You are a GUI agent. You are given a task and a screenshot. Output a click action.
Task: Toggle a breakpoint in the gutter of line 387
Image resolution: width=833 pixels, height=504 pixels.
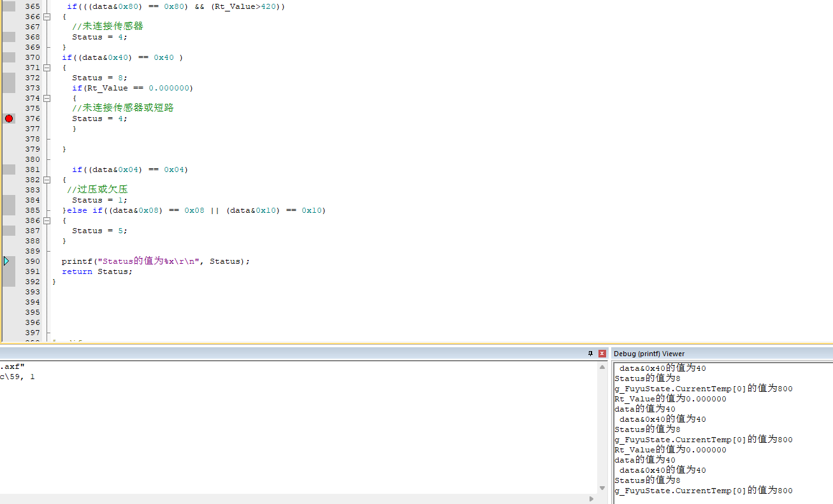(x=9, y=231)
